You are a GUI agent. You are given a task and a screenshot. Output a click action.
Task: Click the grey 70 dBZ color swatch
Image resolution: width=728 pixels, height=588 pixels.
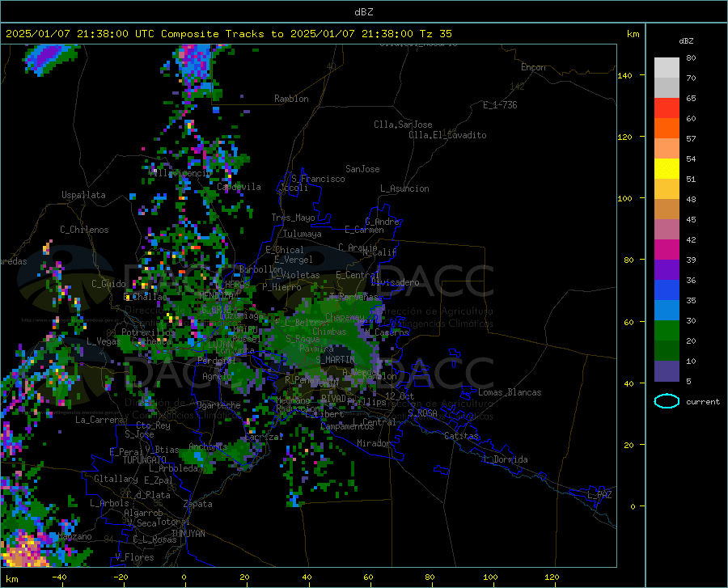(x=667, y=87)
